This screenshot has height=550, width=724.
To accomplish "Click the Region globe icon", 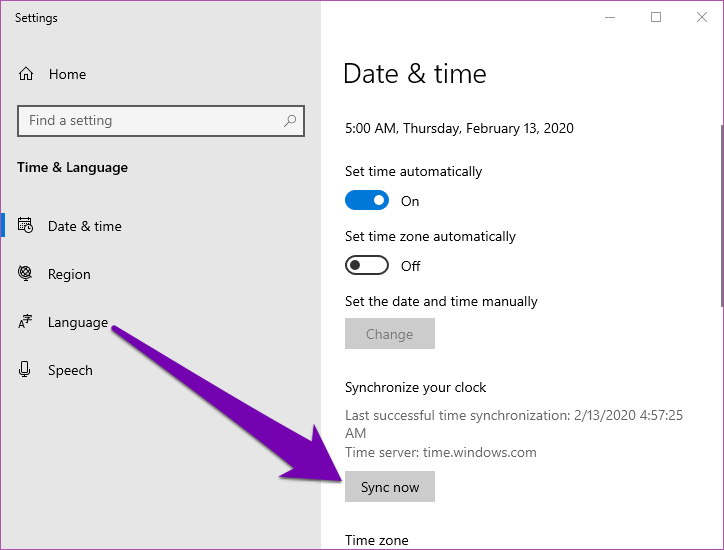I will [x=26, y=274].
